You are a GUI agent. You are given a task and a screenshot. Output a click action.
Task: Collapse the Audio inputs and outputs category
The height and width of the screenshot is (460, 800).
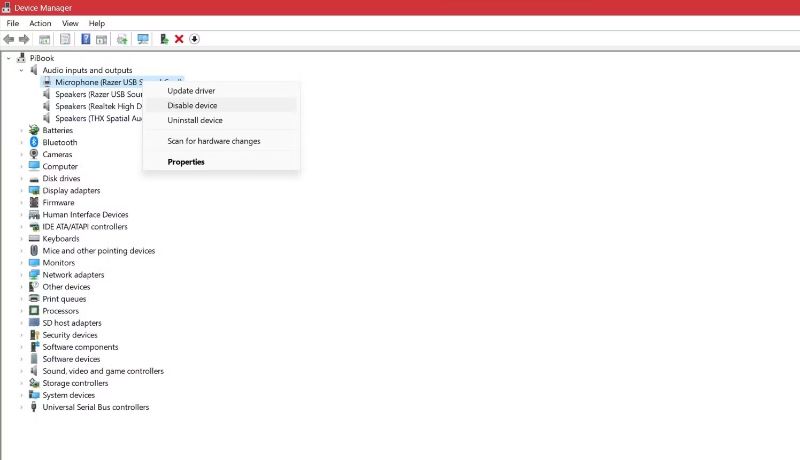point(21,70)
